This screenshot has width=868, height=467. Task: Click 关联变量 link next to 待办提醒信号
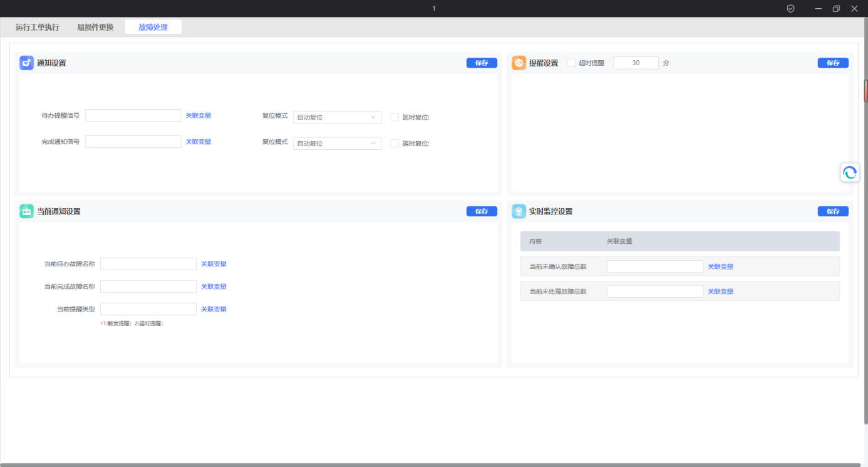[198, 115]
